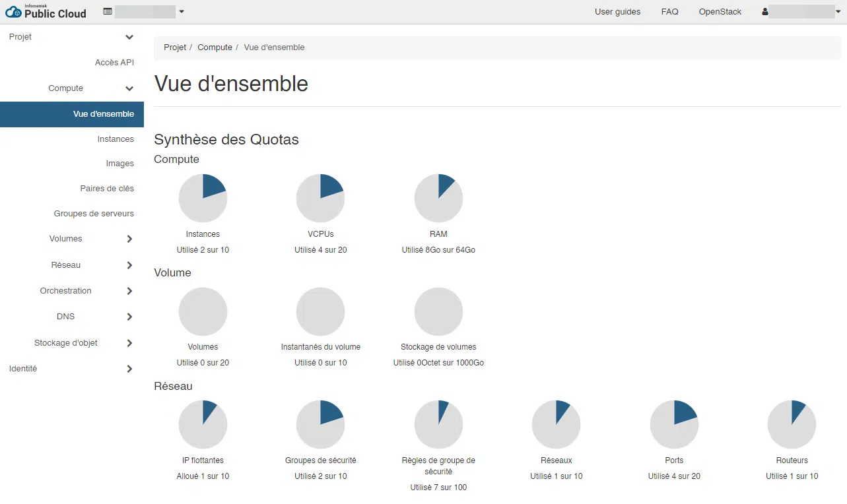The height and width of the screenshot is (504, 847).
Task: Click Instantanés du volume pie chart
Action: click(320, 311)
